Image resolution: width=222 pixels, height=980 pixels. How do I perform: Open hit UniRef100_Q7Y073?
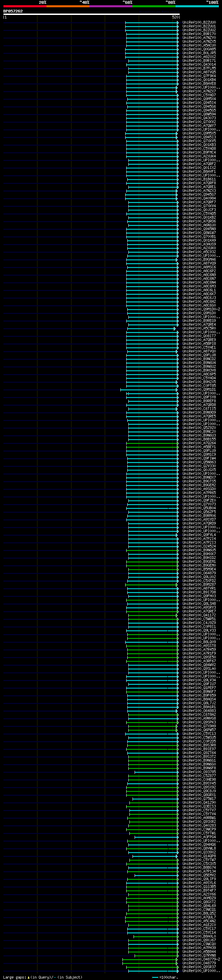(199, 504)
